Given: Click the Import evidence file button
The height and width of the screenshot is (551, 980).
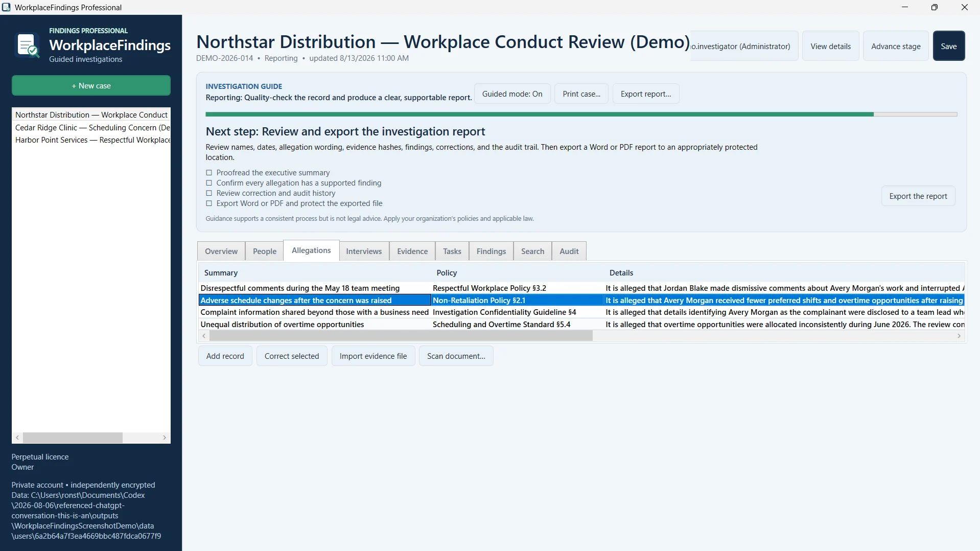Looking at the screenshot, I should pos(374,356).
